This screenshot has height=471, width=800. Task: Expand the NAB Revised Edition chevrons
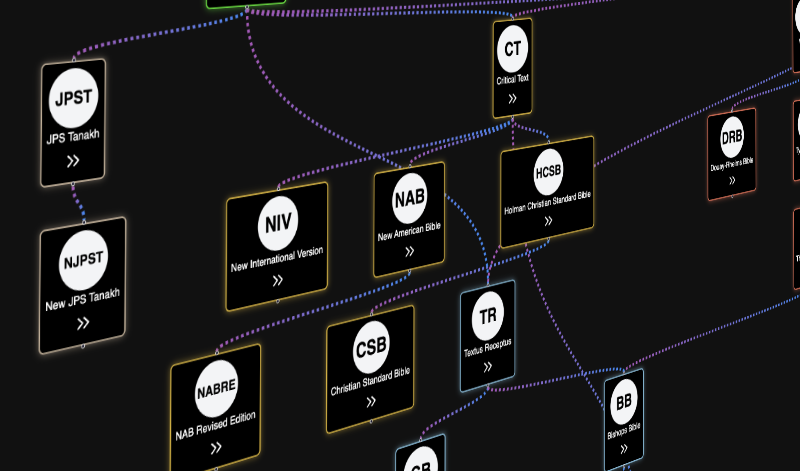216,448
